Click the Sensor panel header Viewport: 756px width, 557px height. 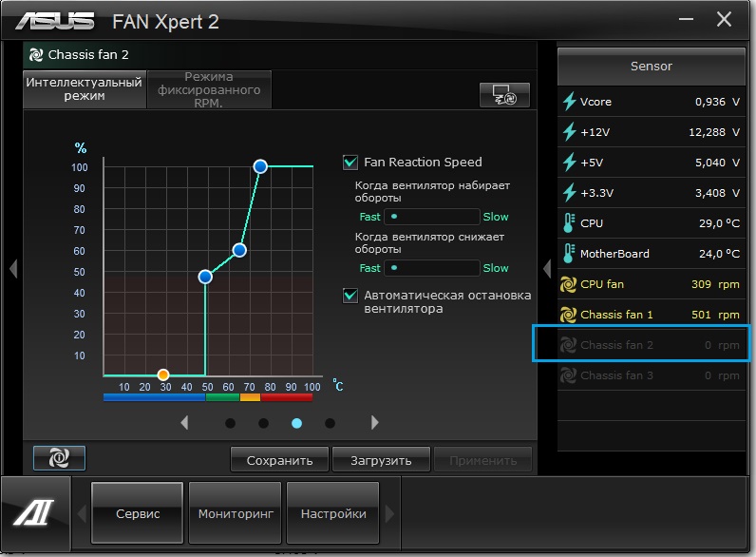coord(651,67)
